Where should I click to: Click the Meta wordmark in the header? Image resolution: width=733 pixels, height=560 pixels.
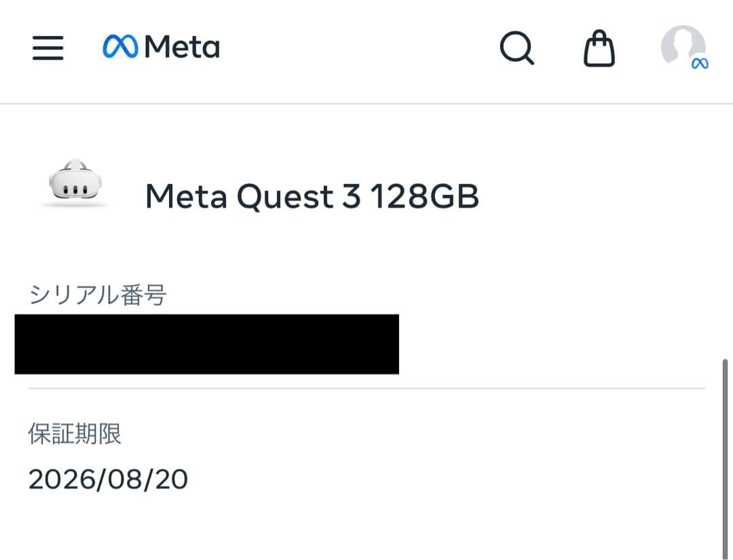point(185,47)
